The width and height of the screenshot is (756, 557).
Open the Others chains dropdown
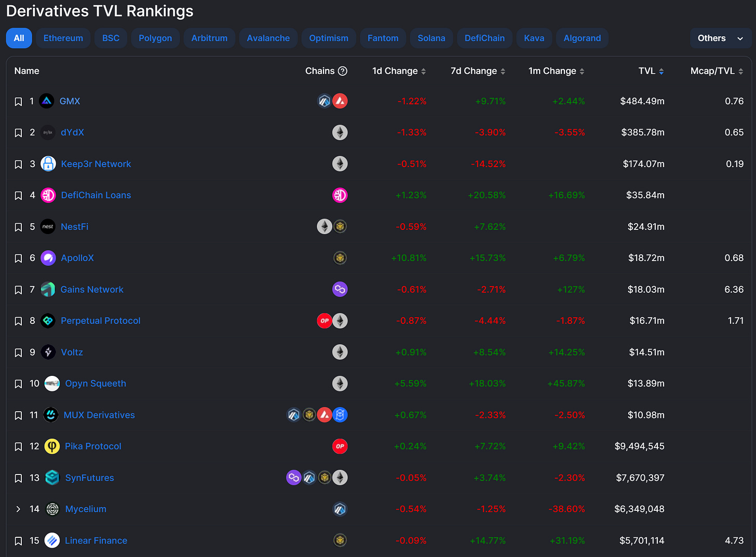721,38
